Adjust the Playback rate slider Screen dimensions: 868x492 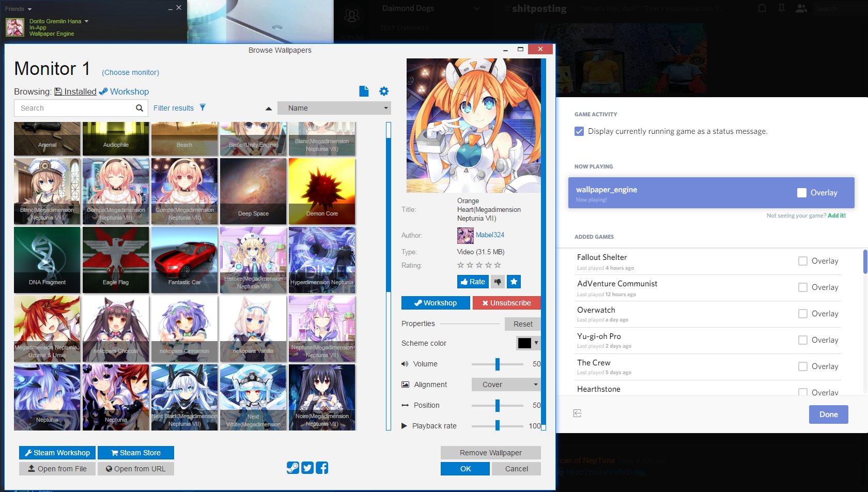point(498,426)
